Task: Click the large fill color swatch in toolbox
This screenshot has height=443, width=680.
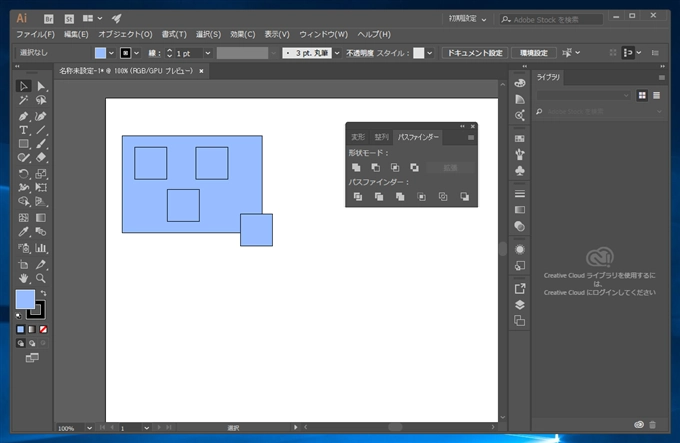Action: click(25, 299)
